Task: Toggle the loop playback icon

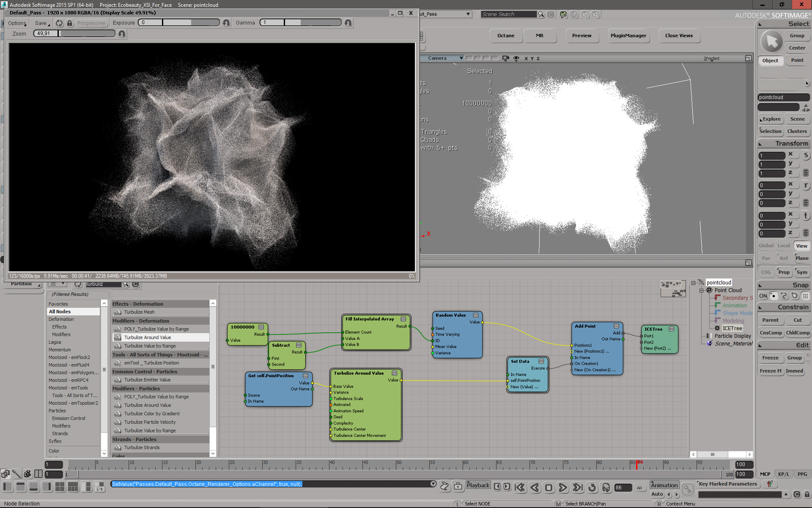Action: pos(592,488)
